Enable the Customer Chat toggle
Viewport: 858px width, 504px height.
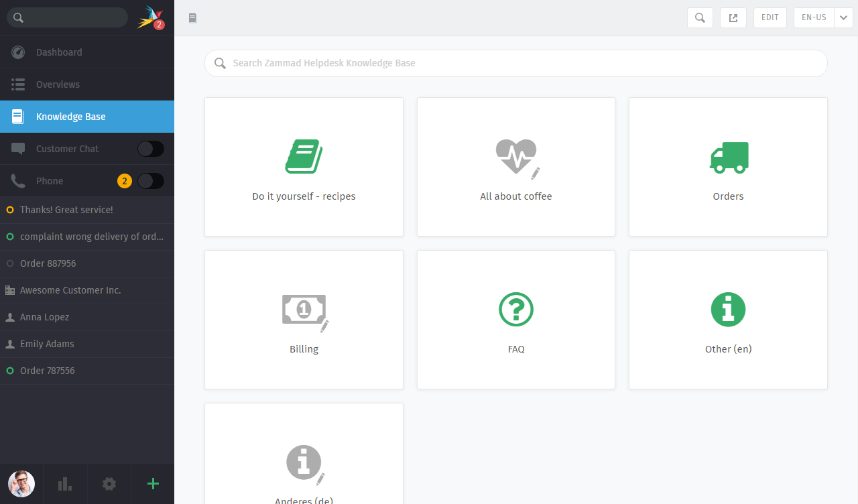pyautogui.click(x=150, y=148)
